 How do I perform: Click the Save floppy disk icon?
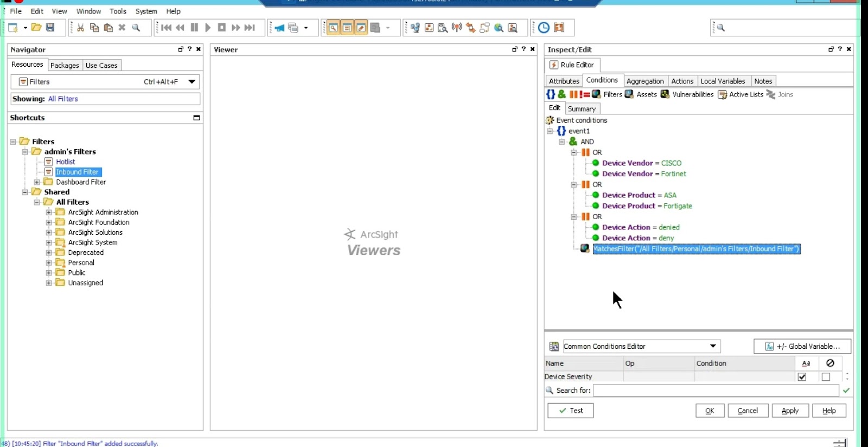tap(50, 28)
